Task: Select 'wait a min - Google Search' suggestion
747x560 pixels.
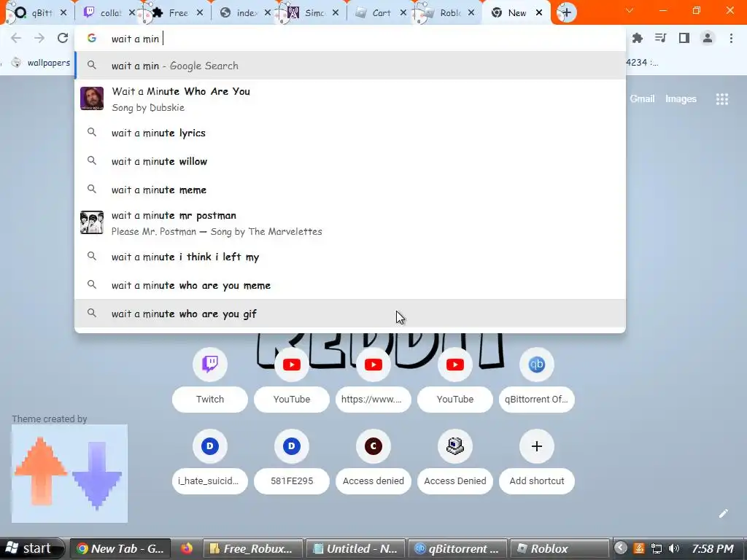Action: 350,66
